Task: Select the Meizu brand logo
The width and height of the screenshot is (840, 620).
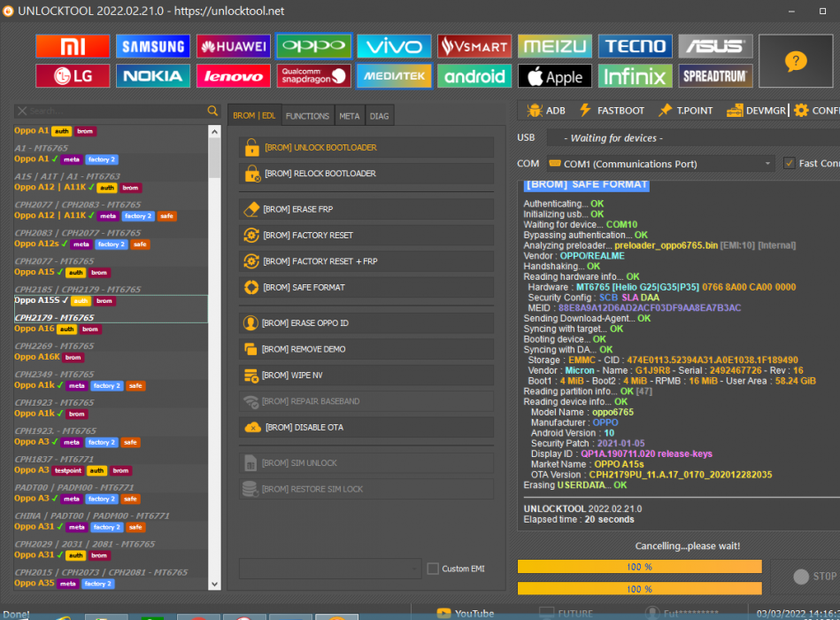Action: coord(554,46)
